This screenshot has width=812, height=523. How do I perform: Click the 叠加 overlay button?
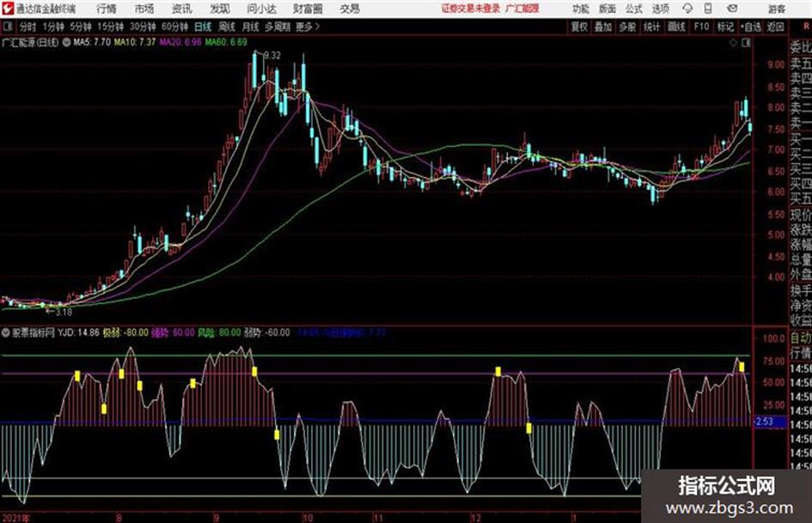click(603, 27)
